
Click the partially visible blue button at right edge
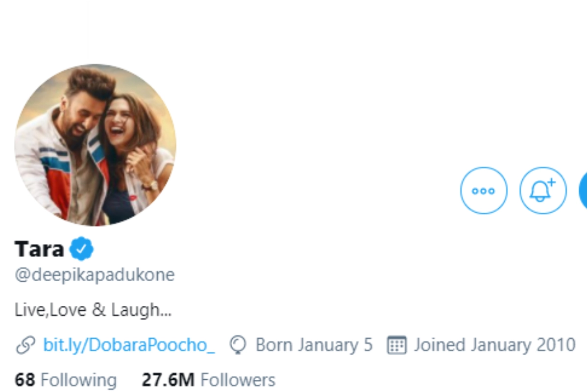click(583, 190)
